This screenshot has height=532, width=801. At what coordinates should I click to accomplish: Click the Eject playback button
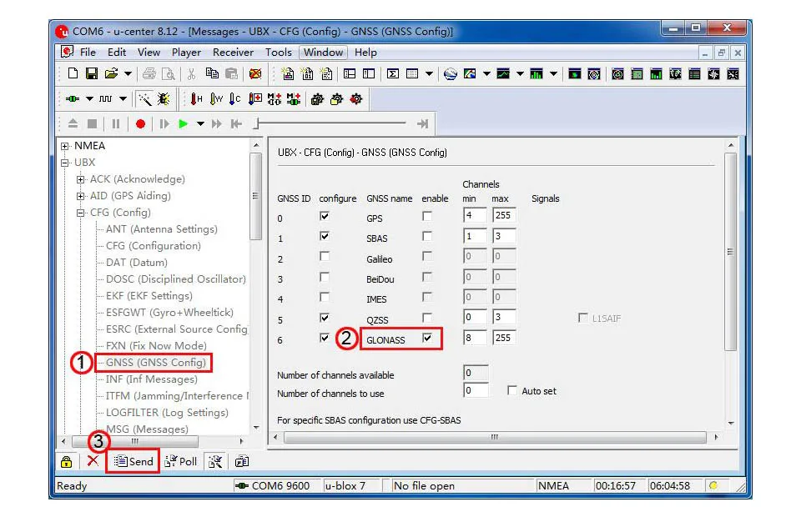[73, 123]
